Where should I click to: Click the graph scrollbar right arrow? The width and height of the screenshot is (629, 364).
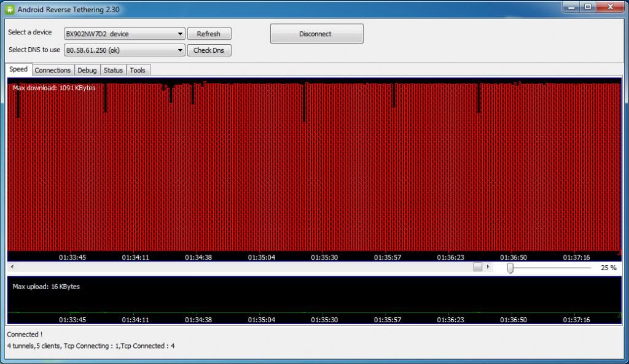488,267
